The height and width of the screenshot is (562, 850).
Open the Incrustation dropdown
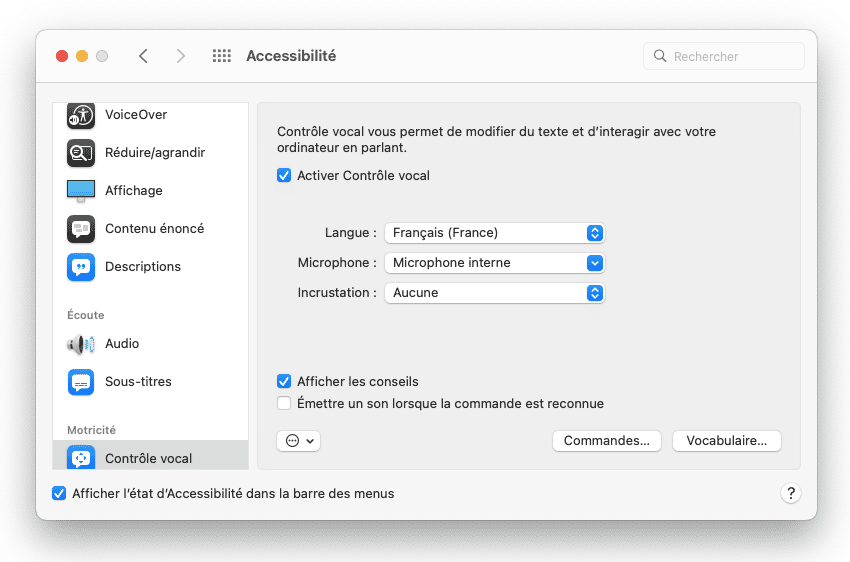[x=495, y=293]
